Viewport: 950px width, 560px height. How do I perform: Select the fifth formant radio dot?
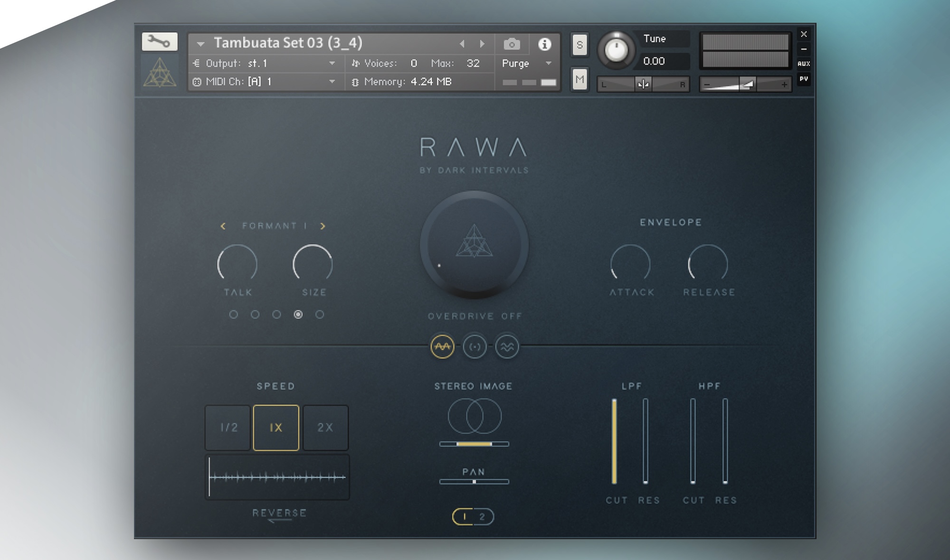pos(320,314)
